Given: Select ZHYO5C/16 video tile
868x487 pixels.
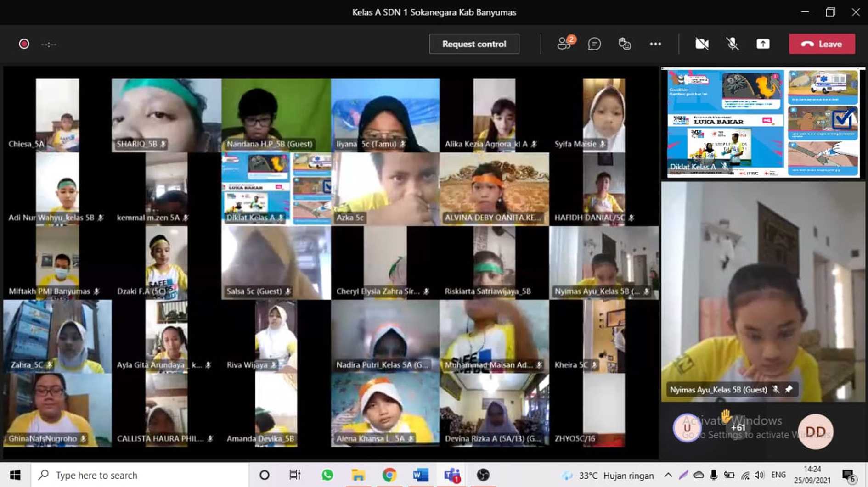Looking at the screenshot, I should (x=604, y=410).
